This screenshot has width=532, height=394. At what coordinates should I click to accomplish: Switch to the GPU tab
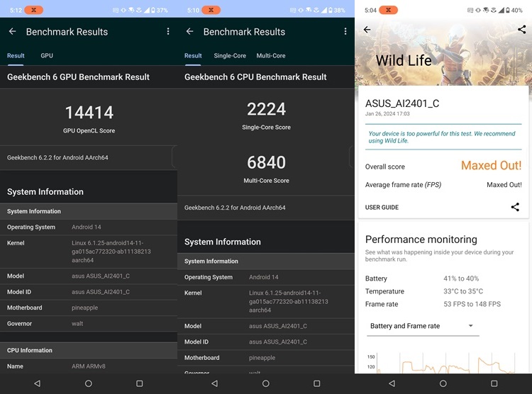[47, 55]
